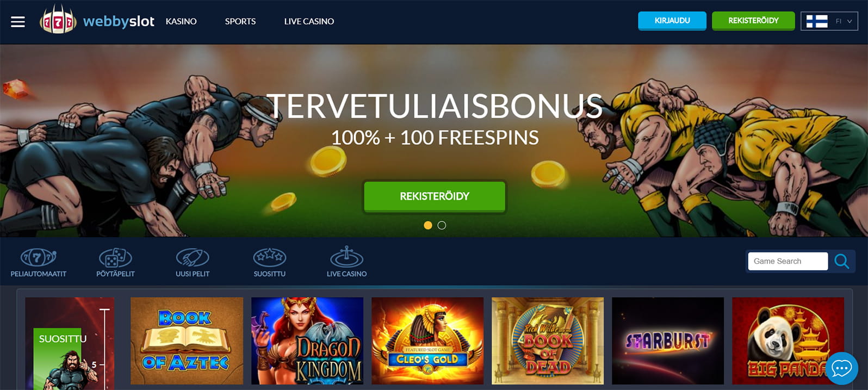Click the Finnish flag language selector
This screenshot has height=390, width=868.
tap(816, 21)
